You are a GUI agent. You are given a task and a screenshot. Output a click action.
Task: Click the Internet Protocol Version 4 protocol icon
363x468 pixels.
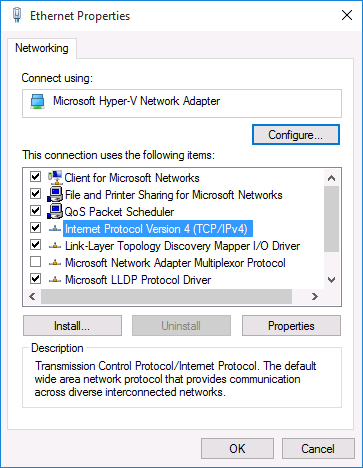55,229
